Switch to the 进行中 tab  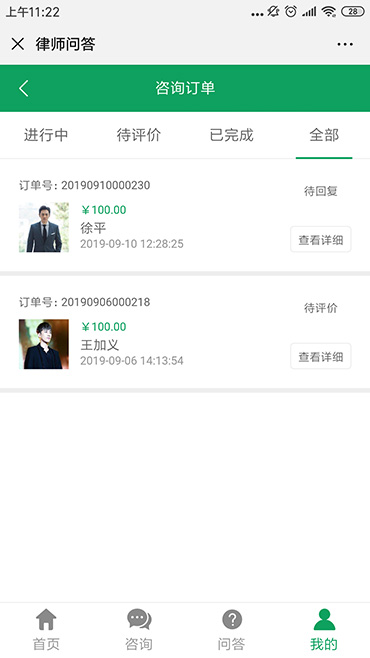click(46, 135)
